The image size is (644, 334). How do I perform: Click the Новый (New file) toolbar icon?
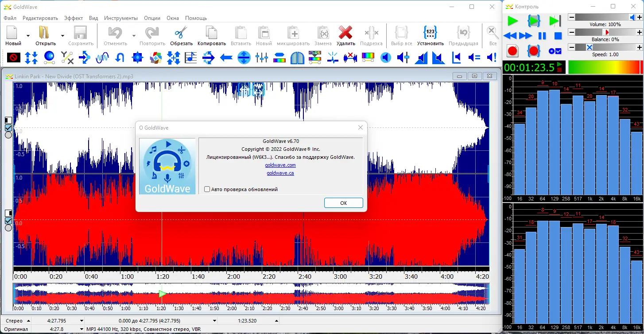pyautogui.click(x=12, y=33)
